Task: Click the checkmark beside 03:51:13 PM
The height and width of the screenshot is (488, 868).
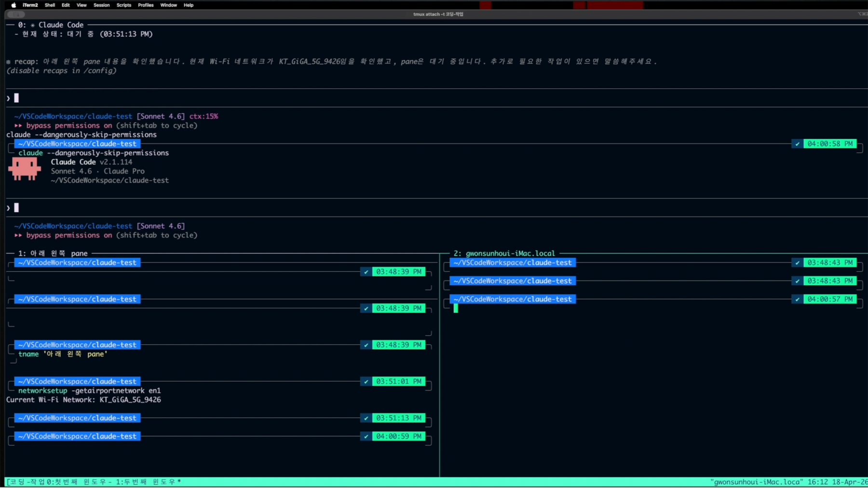Action: (366, 418)
